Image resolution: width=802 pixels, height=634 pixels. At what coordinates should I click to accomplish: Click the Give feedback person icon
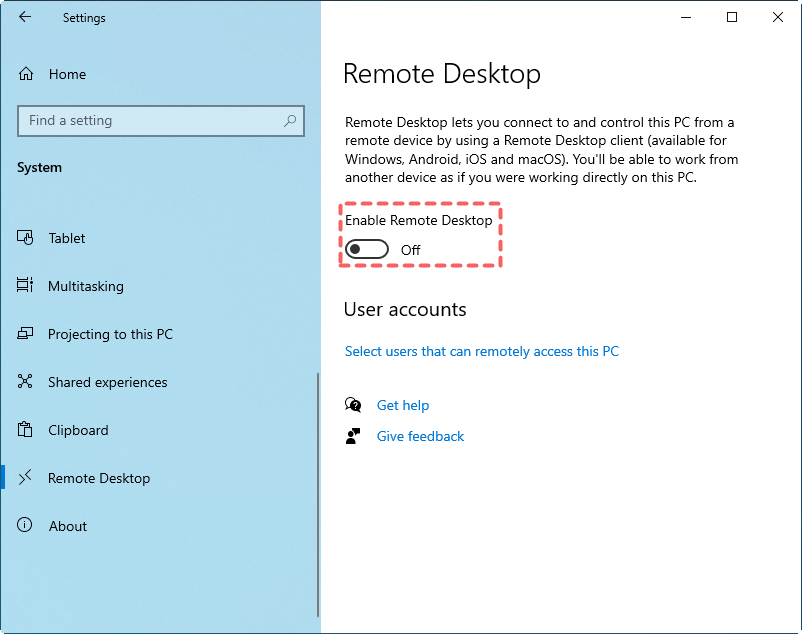coord(352,436)
